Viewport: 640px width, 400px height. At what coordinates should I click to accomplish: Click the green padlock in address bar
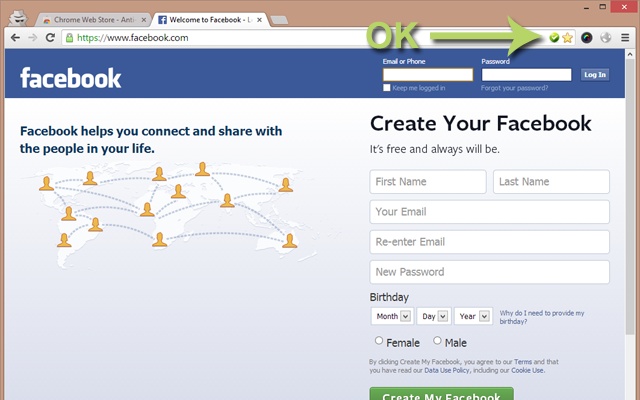pos(69,38)
